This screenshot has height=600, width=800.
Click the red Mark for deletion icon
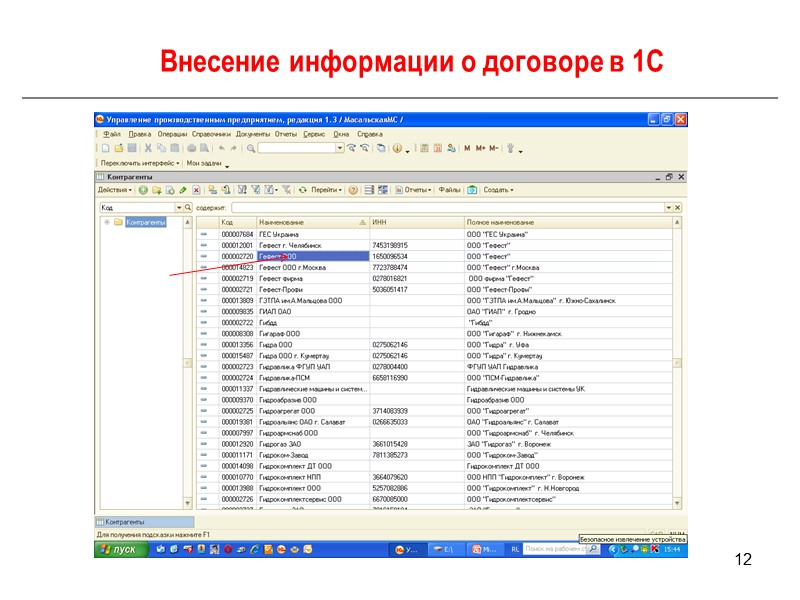(196, 190)
